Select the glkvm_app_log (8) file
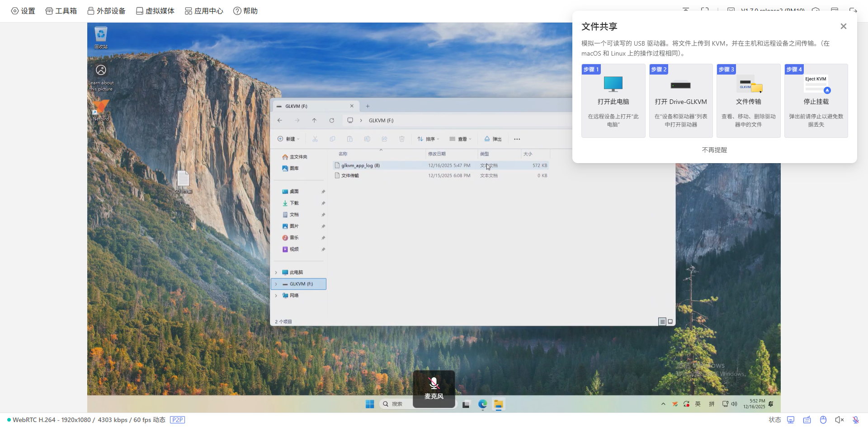 click(x=360, y=165)
